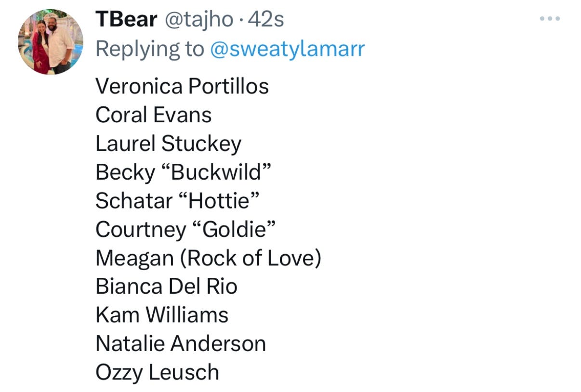Click the Bianca Del Rio line
581x392 pixels.
pyautogui.click(x=167, y=287)
